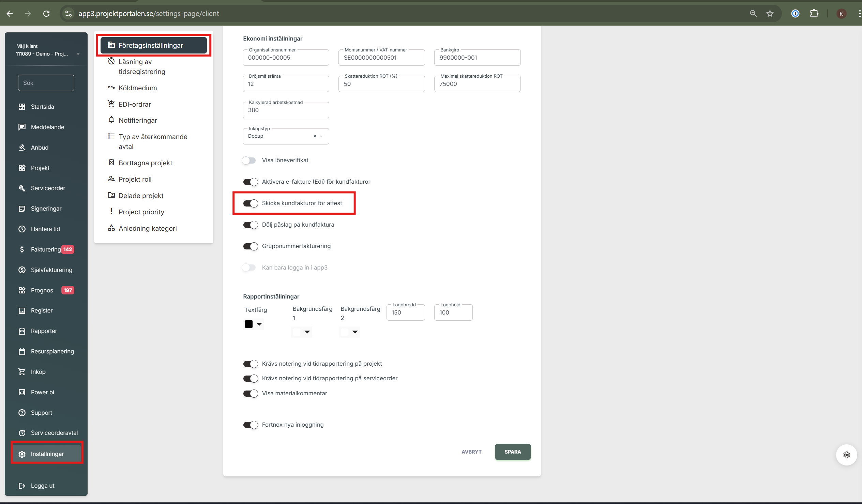Click the floating gear settings icon
862x504 pixels.
[x=846, y=455]
